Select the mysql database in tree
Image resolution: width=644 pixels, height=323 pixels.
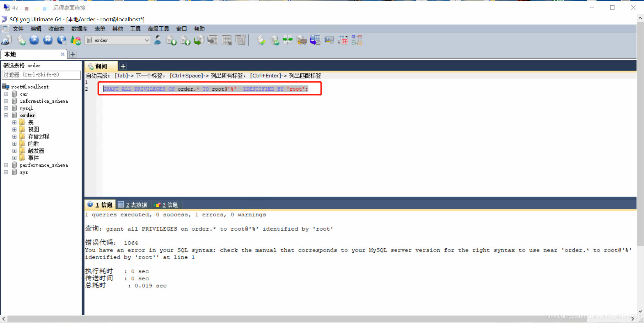pos(26,108)
